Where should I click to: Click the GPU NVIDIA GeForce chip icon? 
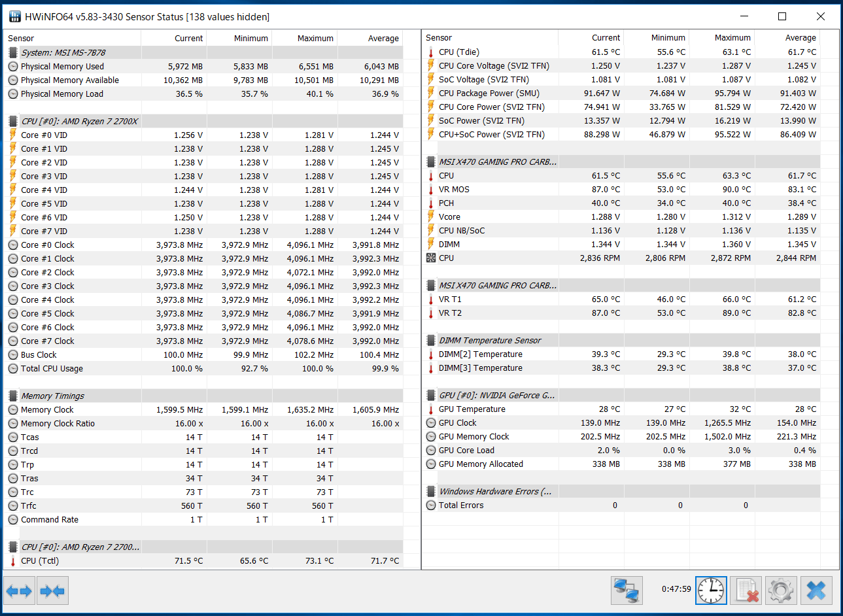(431, 396)
